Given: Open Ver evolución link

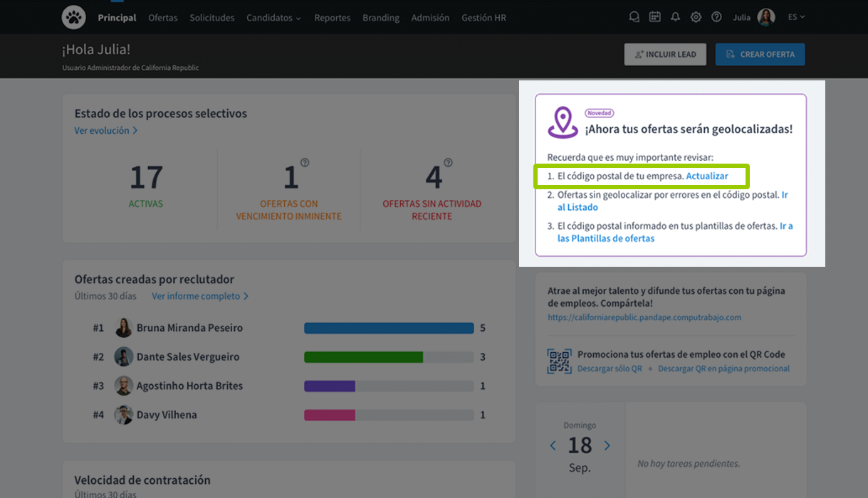Looking at the screenshot, I should coord(105,131).
